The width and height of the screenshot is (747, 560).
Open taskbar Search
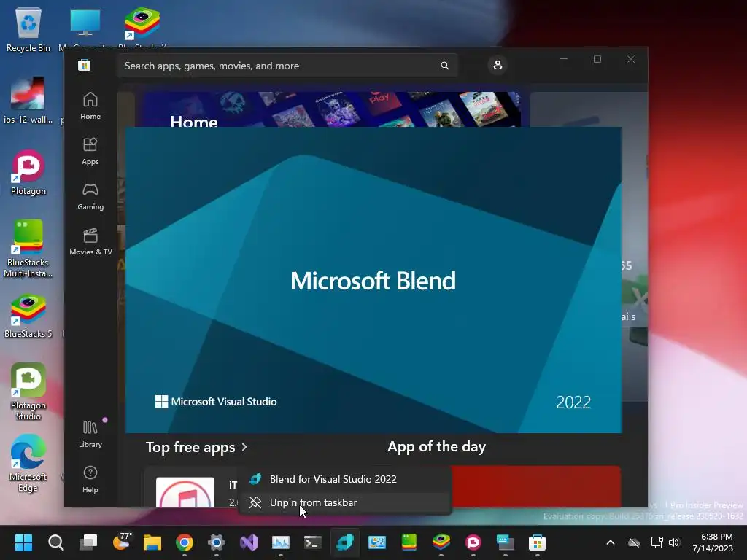point(55,542)
